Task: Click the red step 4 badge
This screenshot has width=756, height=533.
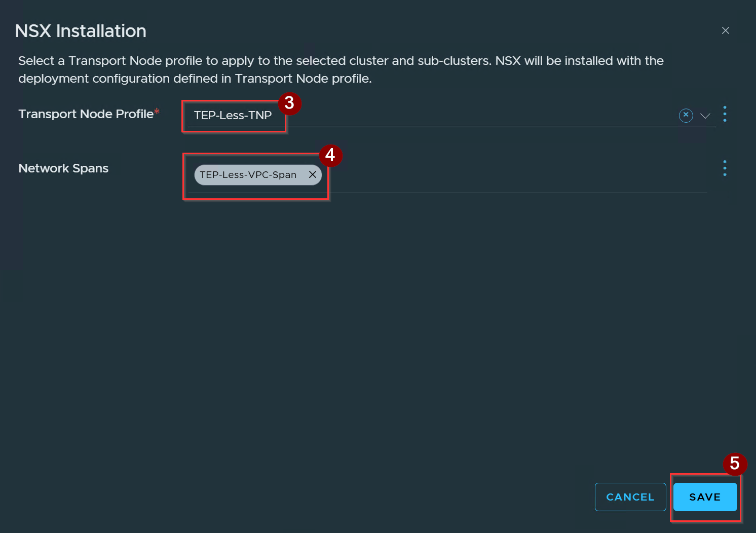Action: 330,155
